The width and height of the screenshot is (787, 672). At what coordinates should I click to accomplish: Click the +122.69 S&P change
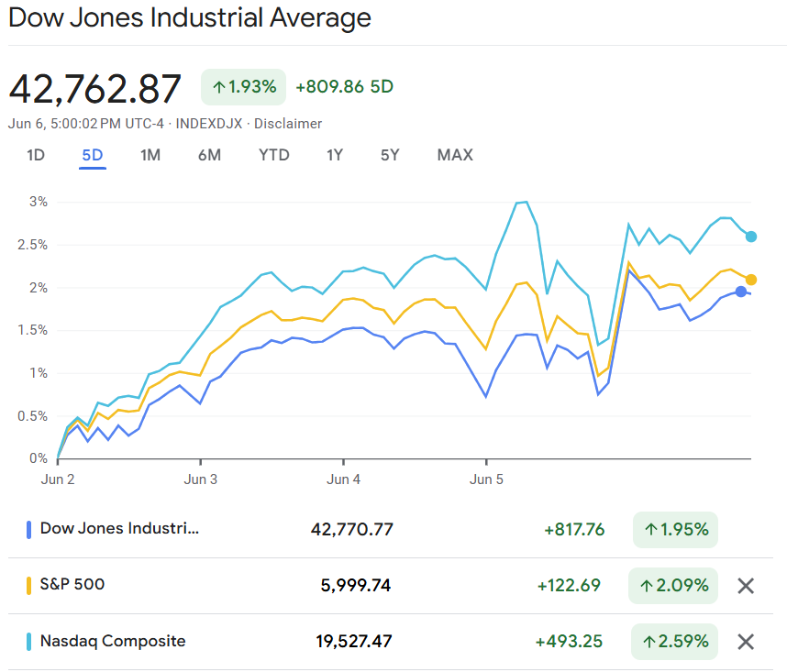[x=569, y=585]
